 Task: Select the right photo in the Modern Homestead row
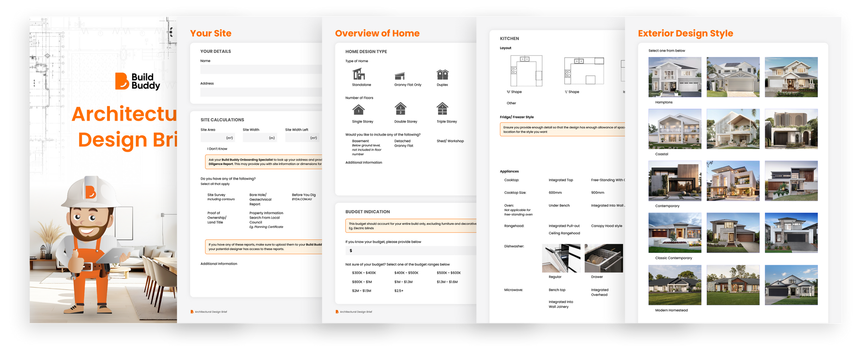[x=791, y=285]
